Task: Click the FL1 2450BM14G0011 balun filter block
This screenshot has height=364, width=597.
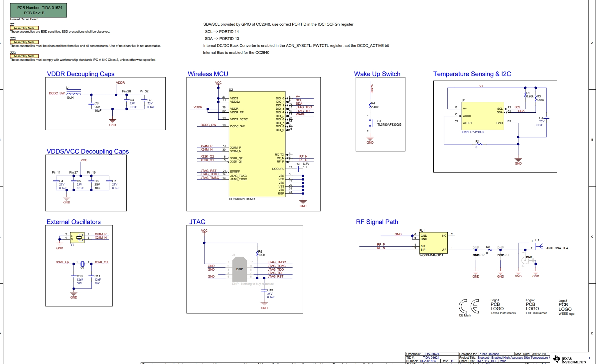Action: coord(433,242)
